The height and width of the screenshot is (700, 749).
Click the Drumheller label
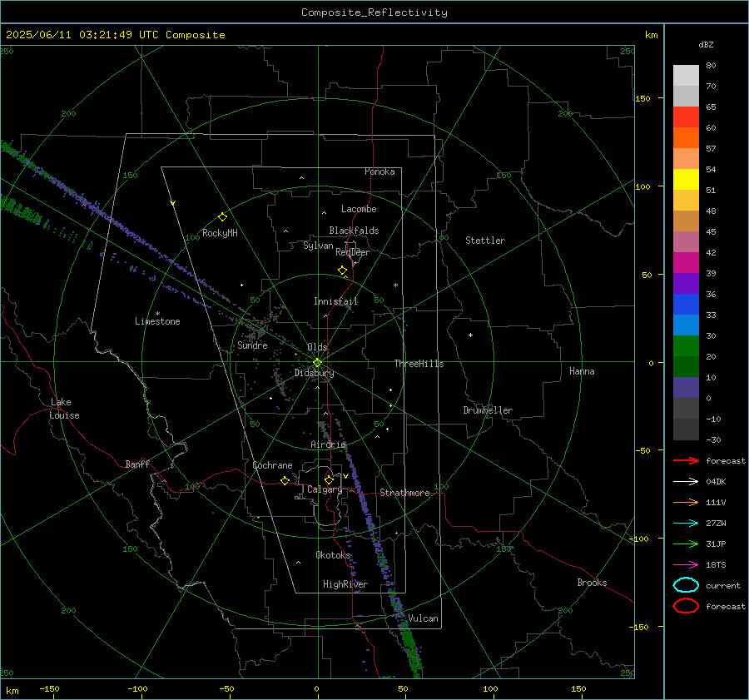pos(488,410)
